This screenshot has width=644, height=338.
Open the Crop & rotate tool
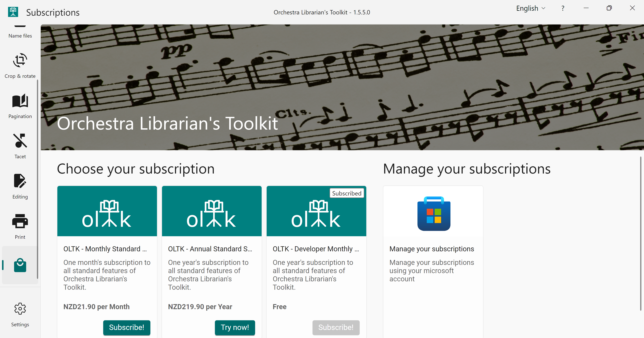click(20, 66)
